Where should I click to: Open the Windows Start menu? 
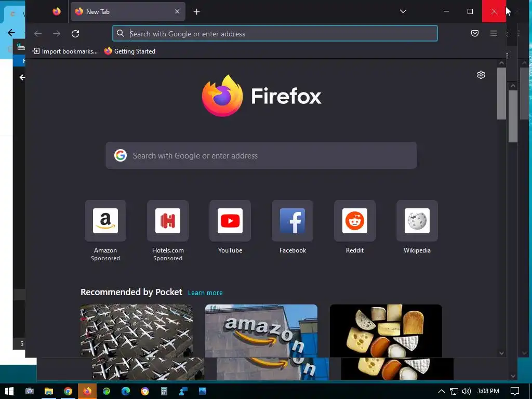pos(9,391)
